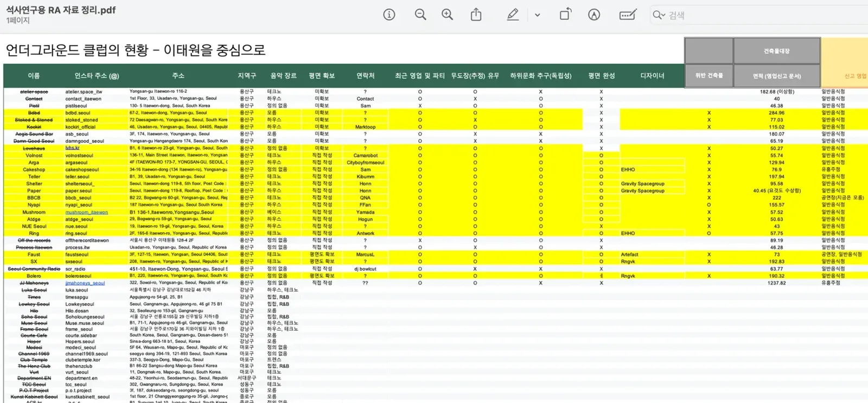Image resolution: width=868 pixels, height=403 pixels.
Task: Click the 음악 장르 column header
Action: pos(283,76)
